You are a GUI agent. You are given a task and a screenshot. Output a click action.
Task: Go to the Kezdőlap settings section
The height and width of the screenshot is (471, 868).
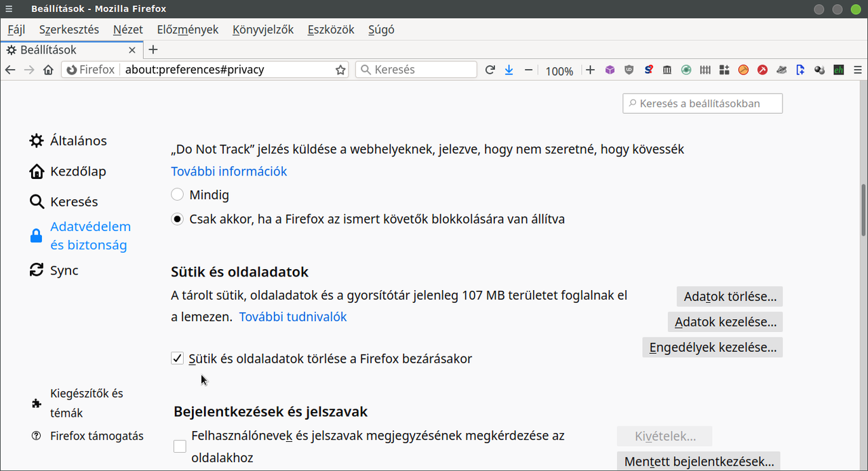click(68, 171)
